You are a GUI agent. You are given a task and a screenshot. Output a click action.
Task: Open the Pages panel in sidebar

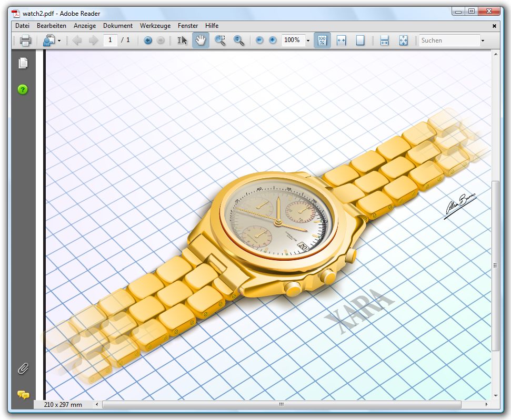click(23, 63)
